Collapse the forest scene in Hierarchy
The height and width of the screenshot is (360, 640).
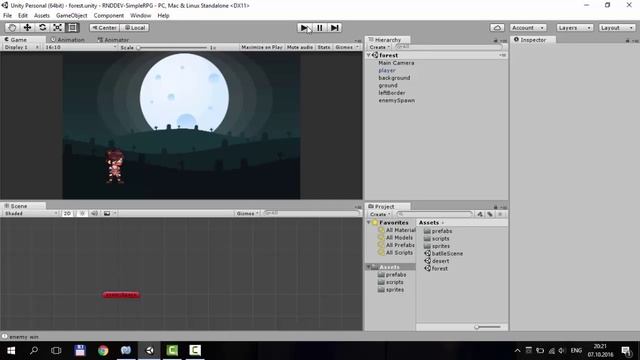coord(369,55)
